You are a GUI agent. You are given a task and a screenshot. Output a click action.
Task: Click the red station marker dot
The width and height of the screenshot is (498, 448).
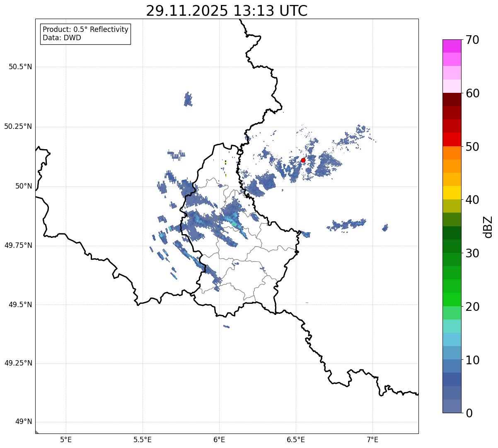303,160
